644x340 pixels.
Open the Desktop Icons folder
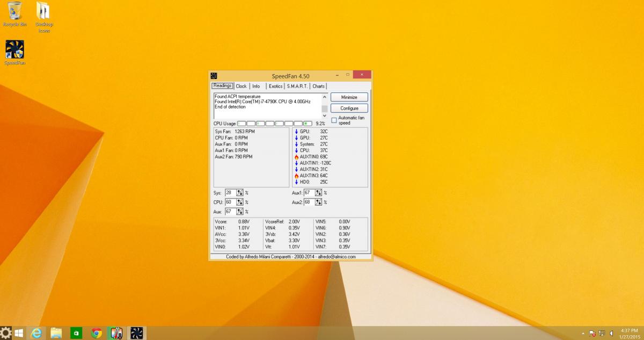tap(44, 17)
